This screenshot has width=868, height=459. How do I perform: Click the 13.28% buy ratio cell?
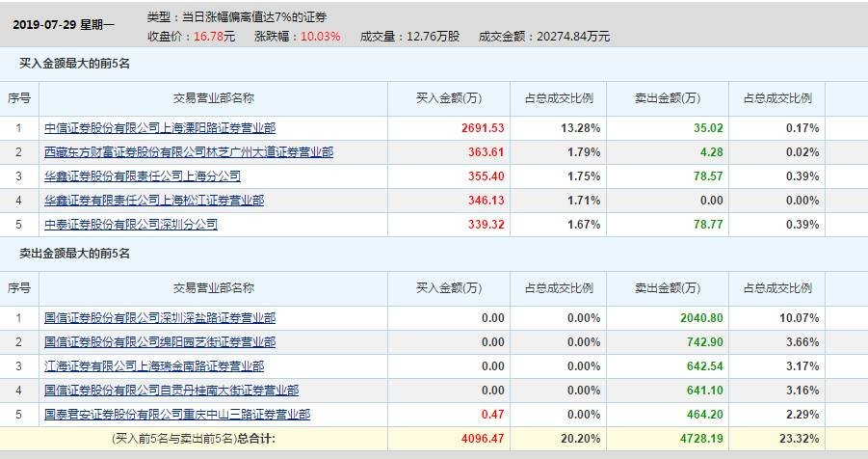point(580,128)
